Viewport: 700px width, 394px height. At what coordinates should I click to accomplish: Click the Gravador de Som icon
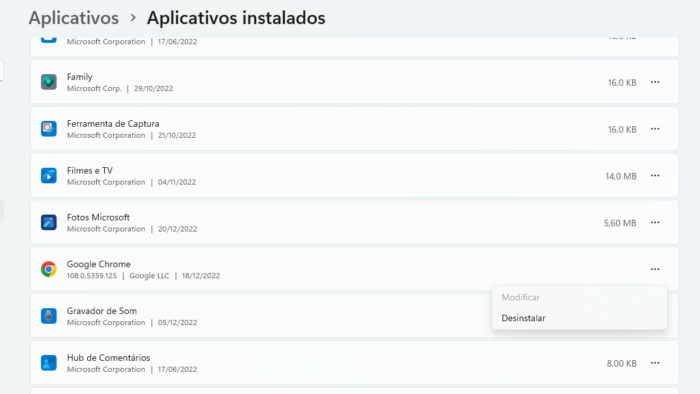pos(49,316)
